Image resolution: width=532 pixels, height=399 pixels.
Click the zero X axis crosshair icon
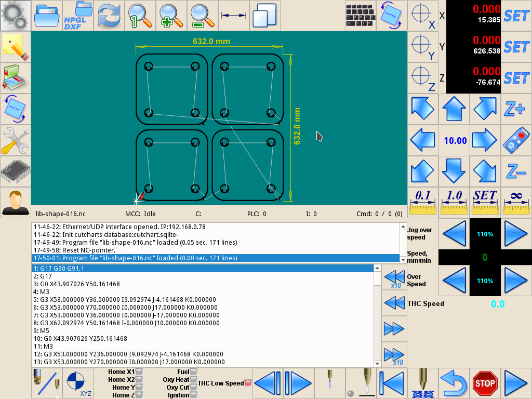tap(422, 16)
